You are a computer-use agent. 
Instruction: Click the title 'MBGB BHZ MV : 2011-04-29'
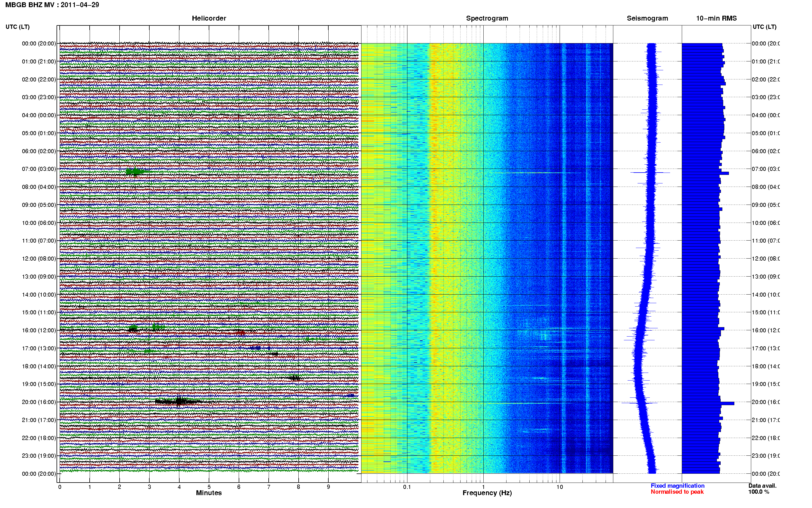click(x=52, y=5)
